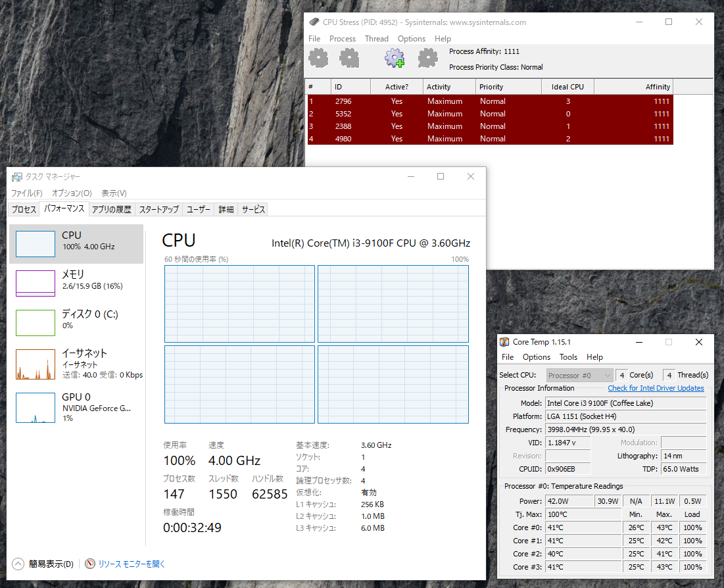Click the Priority column header in CPU Stress
Image resolution: width=724 pixels, height=588 pixels.
tap(508, 87)
